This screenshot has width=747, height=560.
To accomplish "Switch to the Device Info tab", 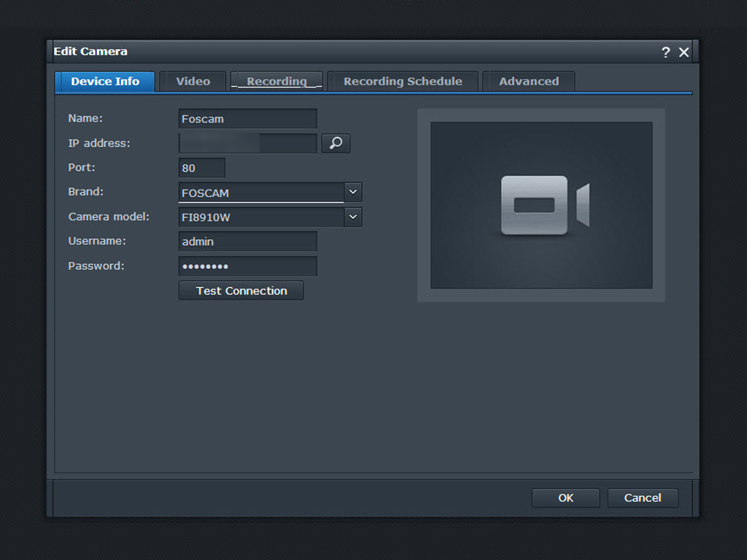I will [x=105, y=82].
